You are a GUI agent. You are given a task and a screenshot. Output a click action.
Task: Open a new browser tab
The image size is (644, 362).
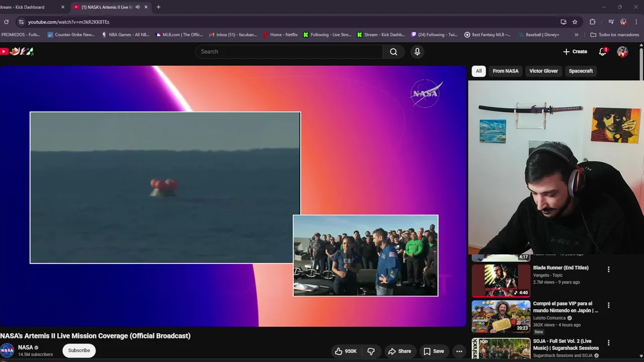pos(158,7)
